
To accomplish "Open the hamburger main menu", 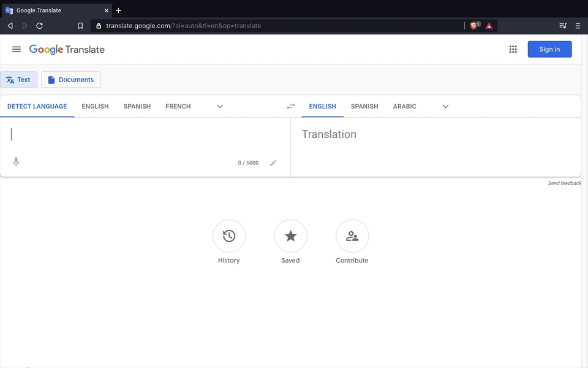I will 16,49.
